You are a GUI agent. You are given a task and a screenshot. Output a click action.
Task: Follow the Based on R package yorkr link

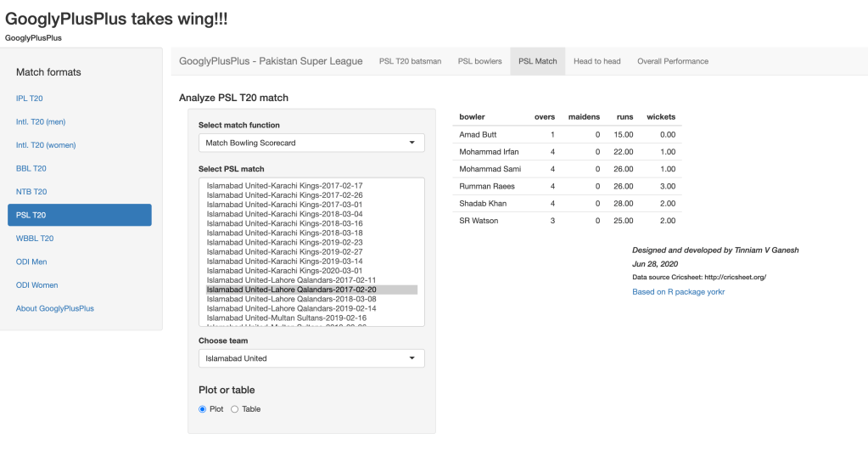click(x=678, y=291)
